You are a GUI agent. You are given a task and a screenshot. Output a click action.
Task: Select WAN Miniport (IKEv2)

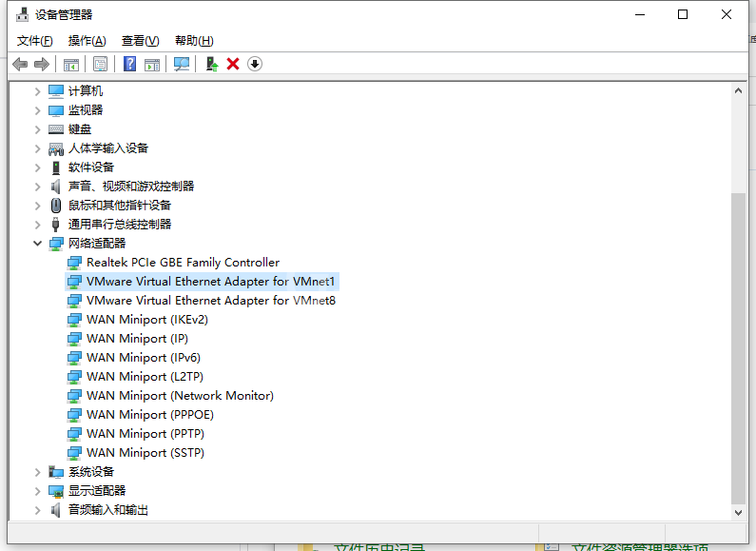[147, 320]
